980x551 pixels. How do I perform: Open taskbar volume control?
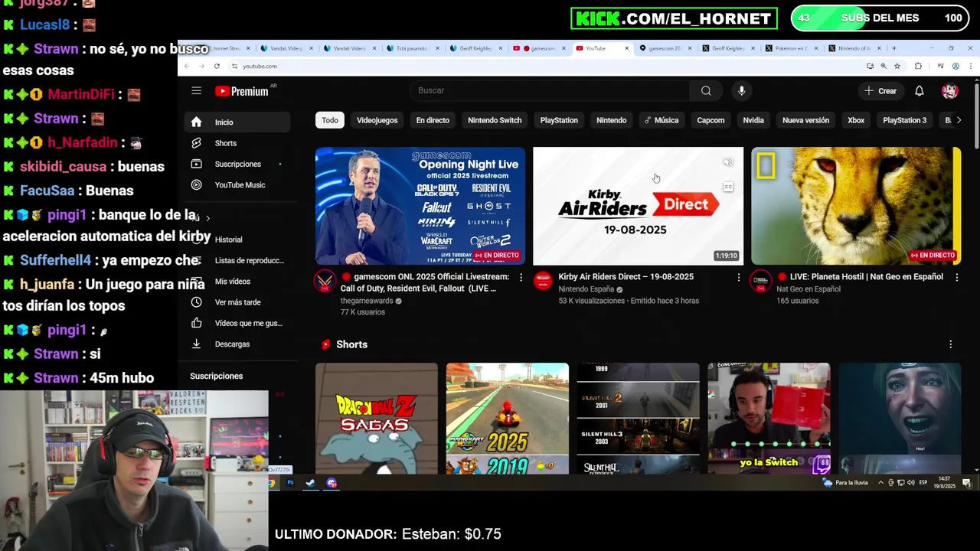tap(910, 483)
